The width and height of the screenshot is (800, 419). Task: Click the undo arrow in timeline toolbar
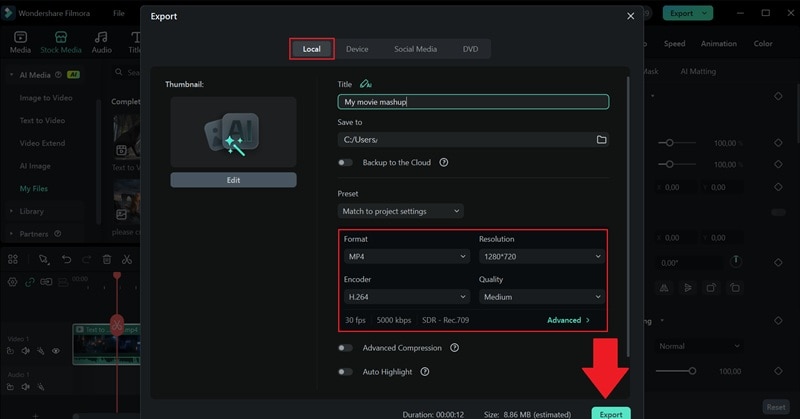pos(66,259)
